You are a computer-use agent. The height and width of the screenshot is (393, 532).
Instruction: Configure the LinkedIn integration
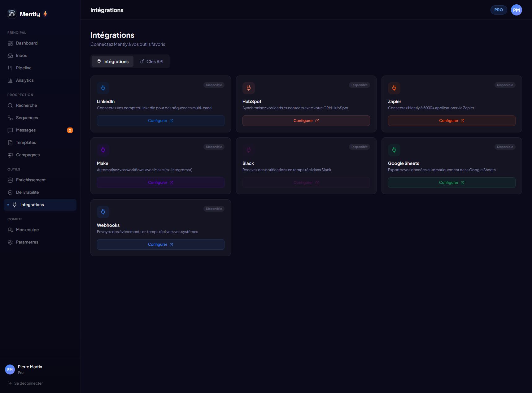coord(161,121)
